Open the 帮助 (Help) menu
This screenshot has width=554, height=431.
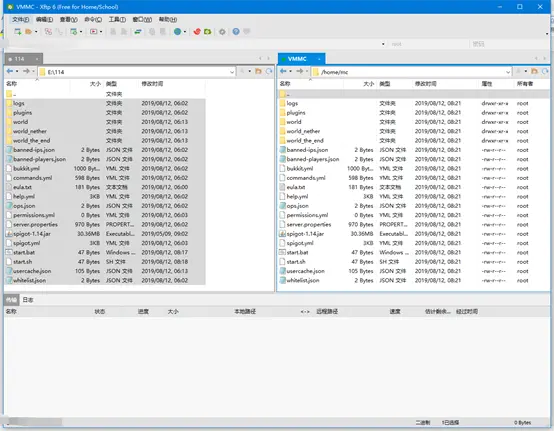(167, 19)
